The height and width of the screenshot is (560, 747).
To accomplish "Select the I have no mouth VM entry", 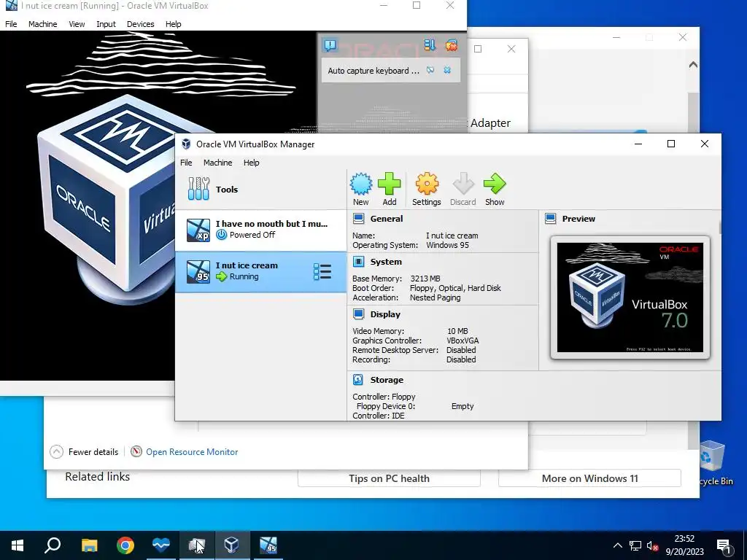I will pyautogui.click(x=260, y=230).
